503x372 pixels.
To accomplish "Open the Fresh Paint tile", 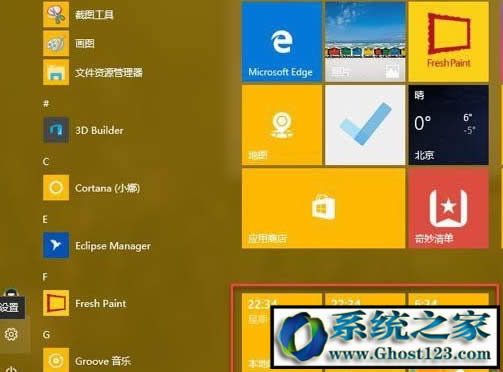I will pyautogui.click(x=448, y=42).
